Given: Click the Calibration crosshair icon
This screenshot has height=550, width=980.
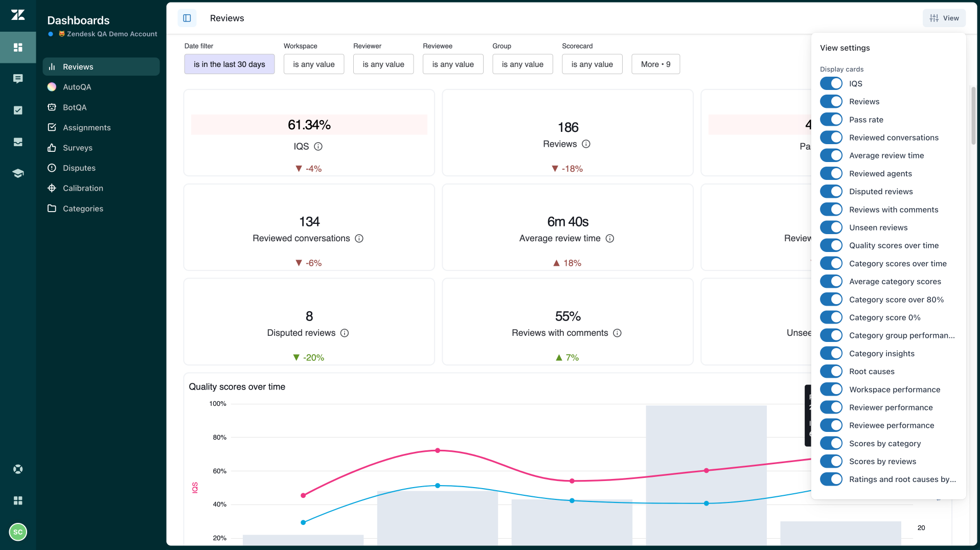Looking at the screenshot, I should [x=52, y=188].
